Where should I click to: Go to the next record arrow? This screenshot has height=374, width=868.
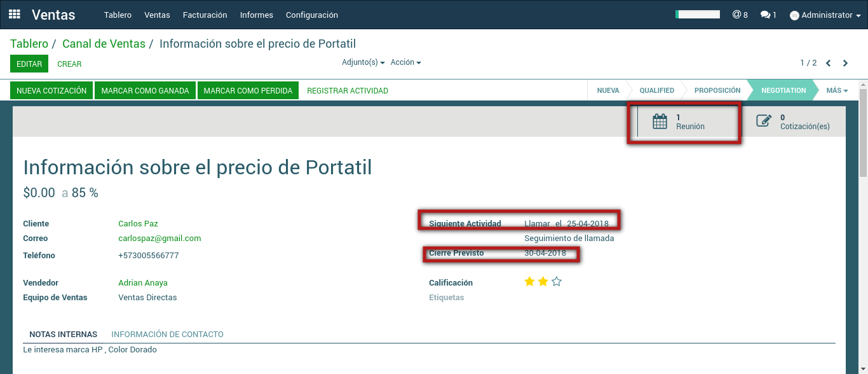(845, 63)
